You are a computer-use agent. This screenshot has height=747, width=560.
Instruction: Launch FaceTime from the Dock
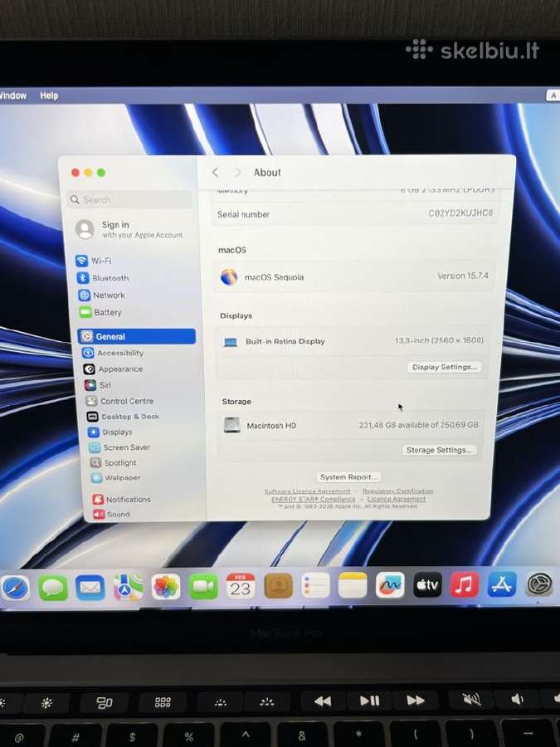coord(203,587)
